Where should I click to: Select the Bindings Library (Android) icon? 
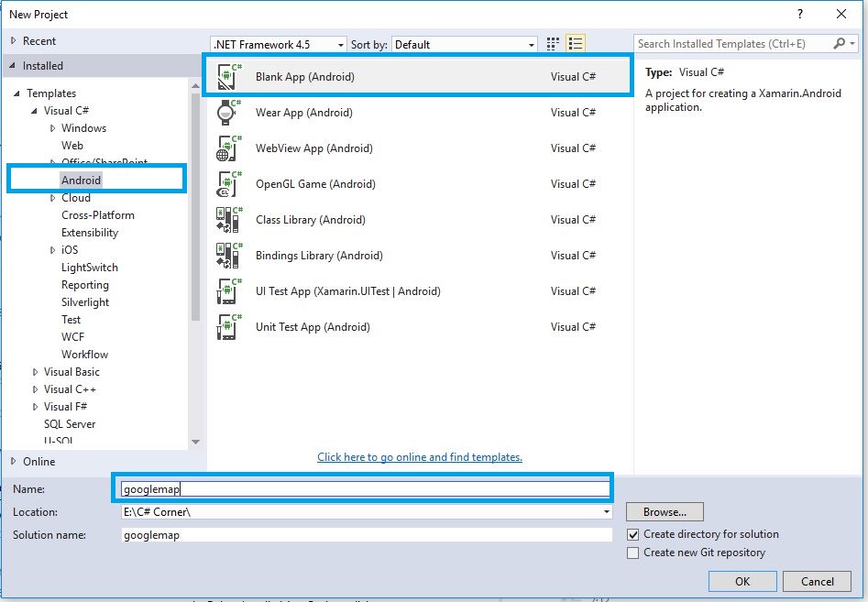[x=228, y=256]
